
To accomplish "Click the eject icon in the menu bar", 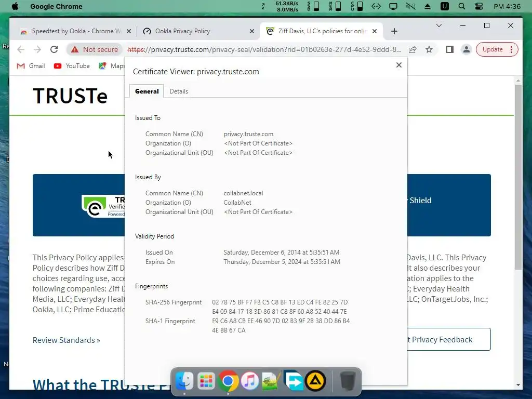I will [428, 6].
